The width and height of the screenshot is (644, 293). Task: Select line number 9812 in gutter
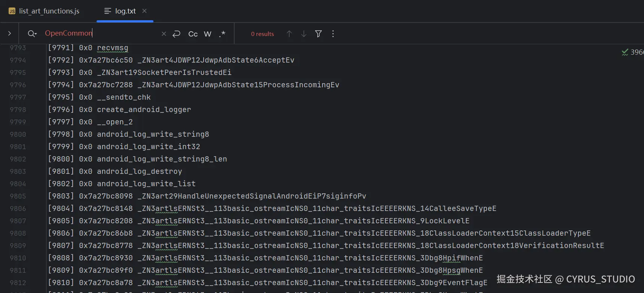pyautogui.click(x=18, y=283)
